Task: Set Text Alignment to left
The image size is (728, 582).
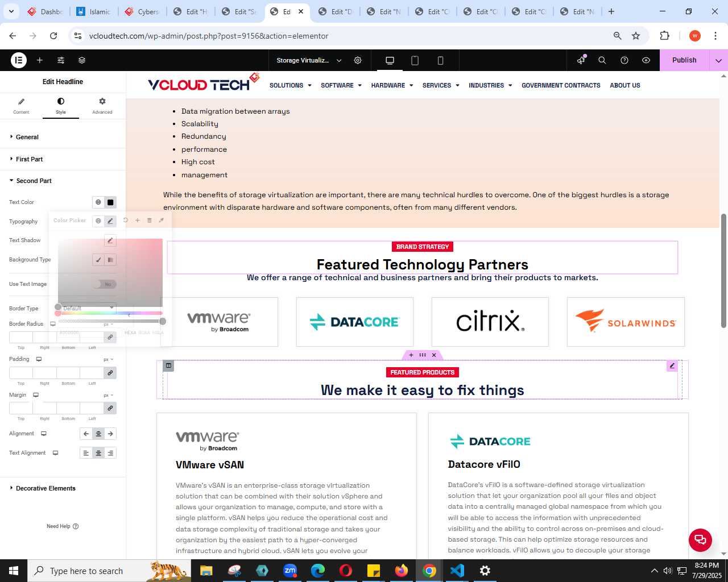Action: [86, 453]
